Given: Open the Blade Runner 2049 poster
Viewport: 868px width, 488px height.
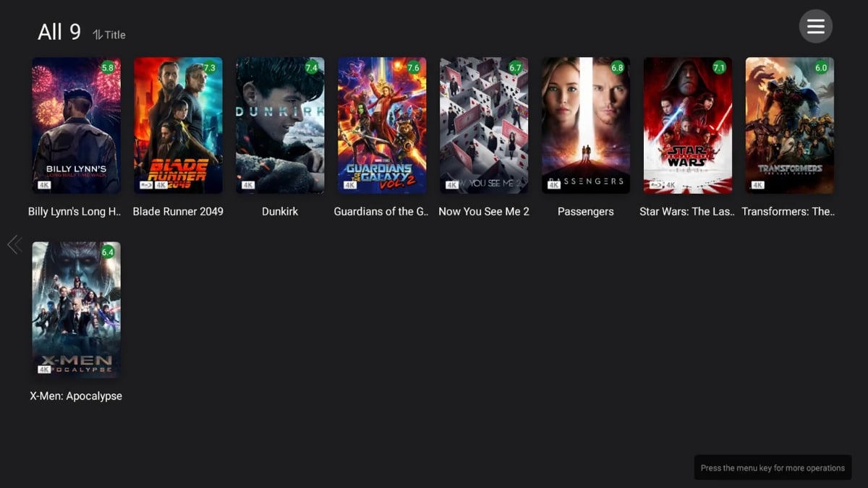Looking at the screenshot, I should click(x=178, y=125).
